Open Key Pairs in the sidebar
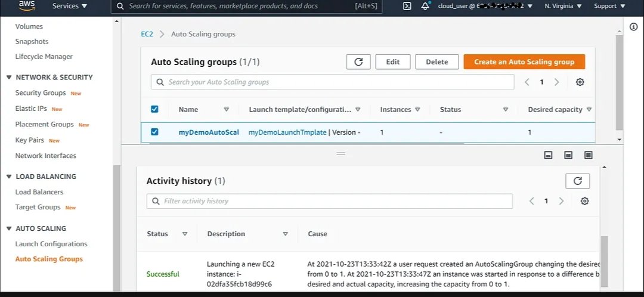Viewport: 644px width, 297px height. 30,140
